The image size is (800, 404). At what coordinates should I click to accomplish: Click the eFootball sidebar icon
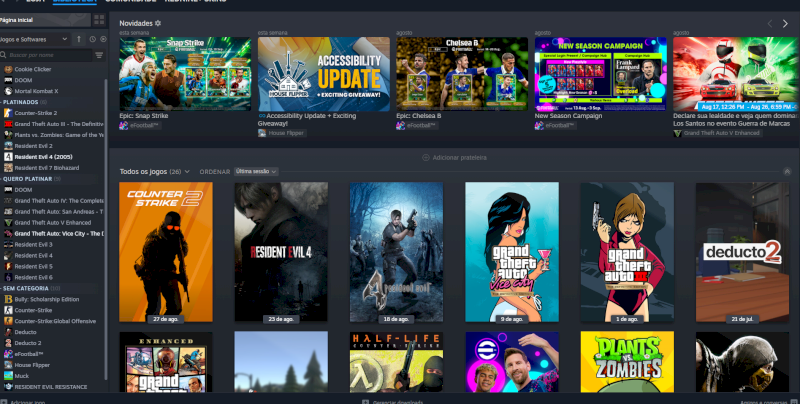[8, 354]
